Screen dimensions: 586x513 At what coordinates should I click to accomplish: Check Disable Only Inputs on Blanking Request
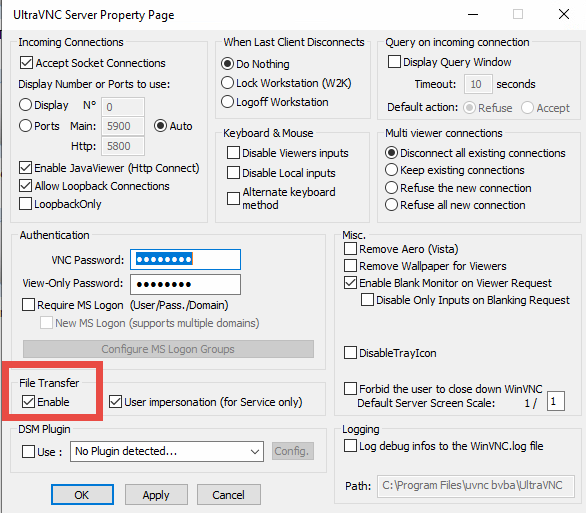pyautogui.click(x=367, y=300)
